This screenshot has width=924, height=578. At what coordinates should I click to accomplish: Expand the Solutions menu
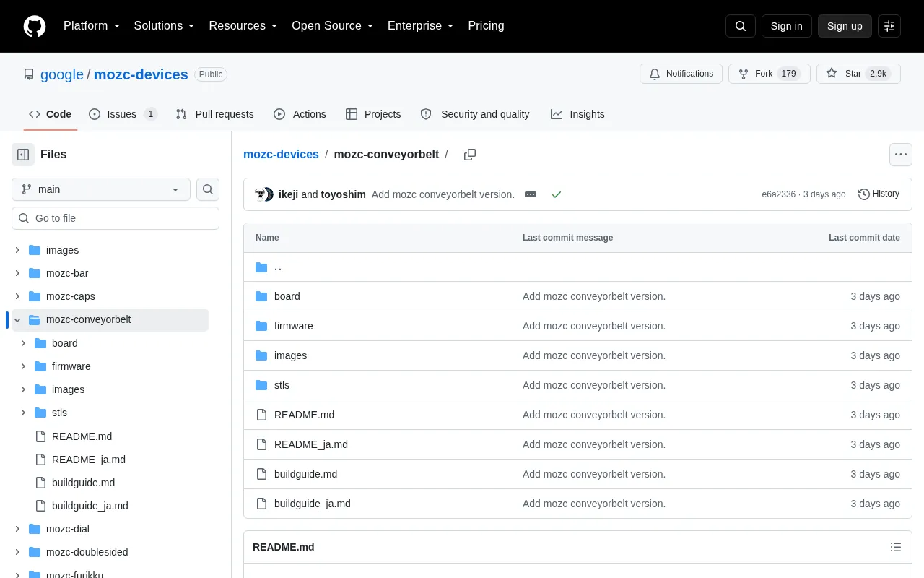pos(165,26)
